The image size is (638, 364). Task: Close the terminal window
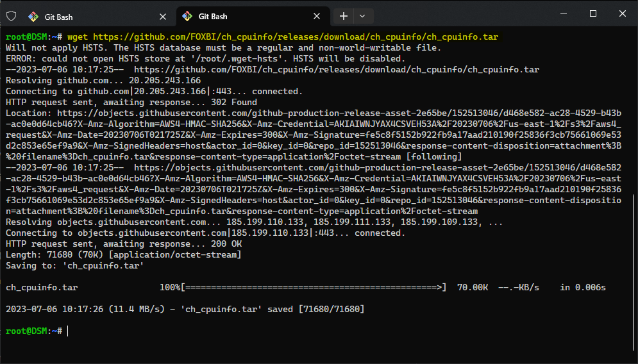[x=622, y=13]
